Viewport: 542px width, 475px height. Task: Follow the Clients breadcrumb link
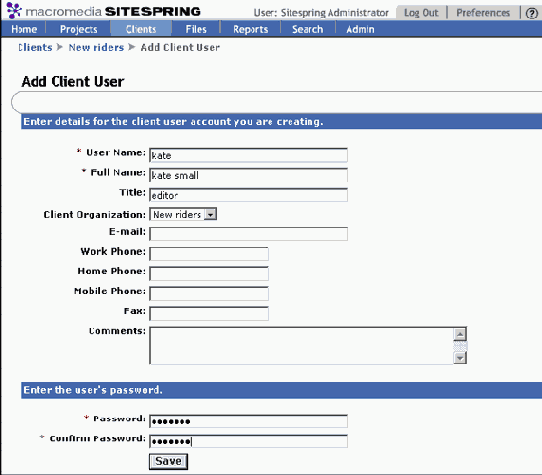point(35,47)
